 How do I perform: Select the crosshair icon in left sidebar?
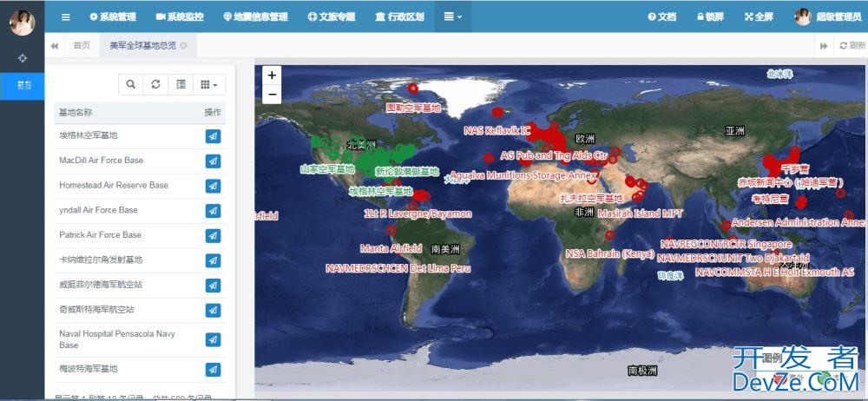[x=23, y=58]
